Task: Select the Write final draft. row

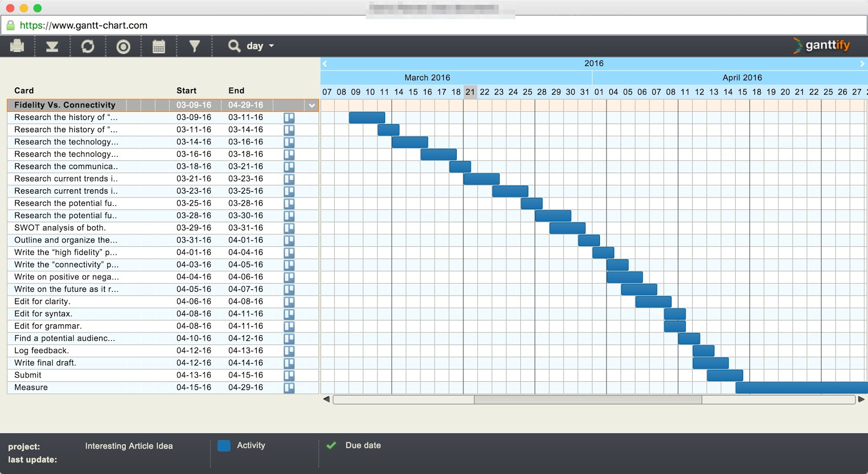Action: click(x=163, y=363)
